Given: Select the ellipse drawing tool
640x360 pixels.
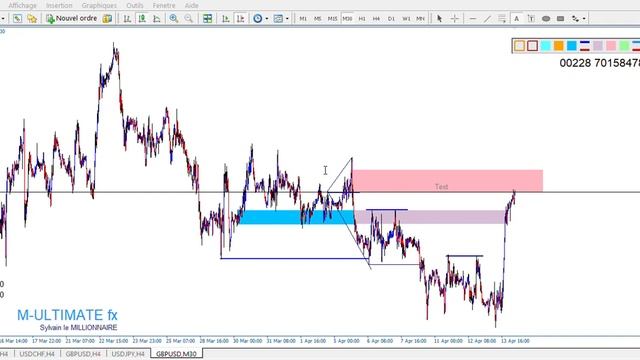Looking at the screenshot, I should click(x=546, y=18).
